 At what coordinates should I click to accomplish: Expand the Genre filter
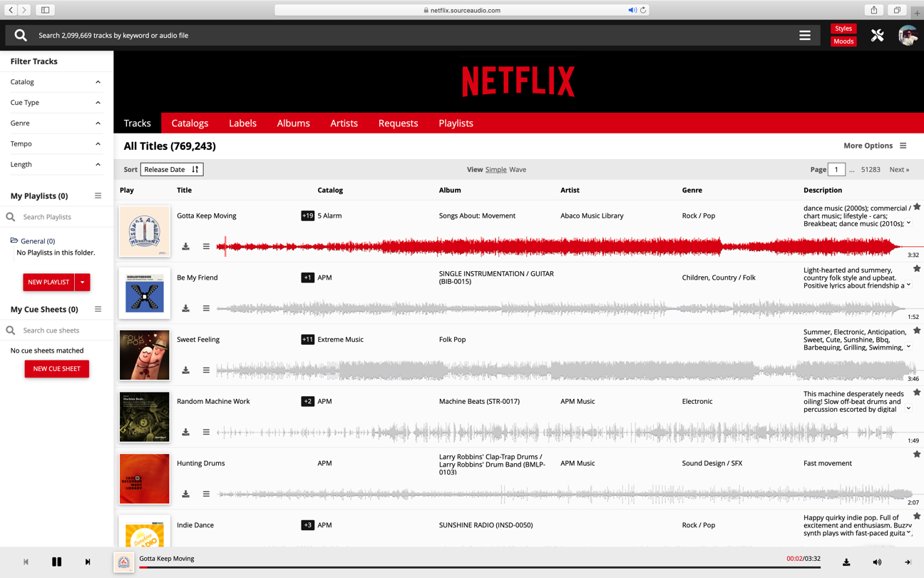(56, 123)
